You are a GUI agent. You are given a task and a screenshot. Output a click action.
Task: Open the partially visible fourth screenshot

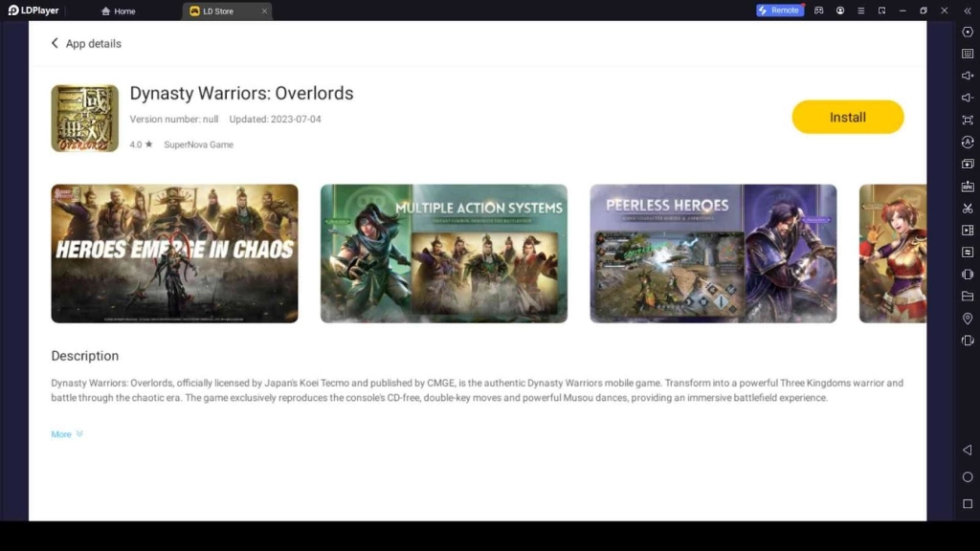coord(893,253)
